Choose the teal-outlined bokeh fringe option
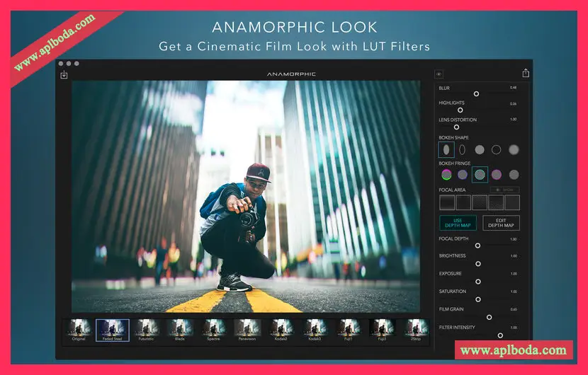The image size is (588, 375). click(x=480, y=174)
